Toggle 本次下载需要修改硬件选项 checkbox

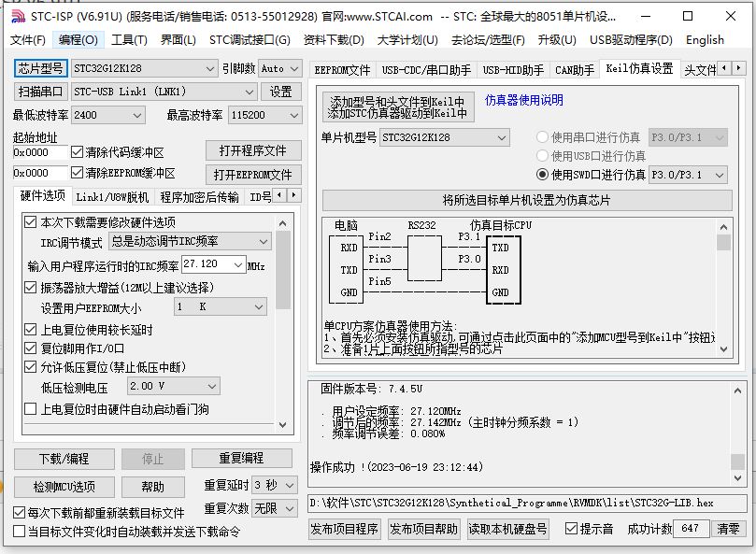(x=31, y=222)
